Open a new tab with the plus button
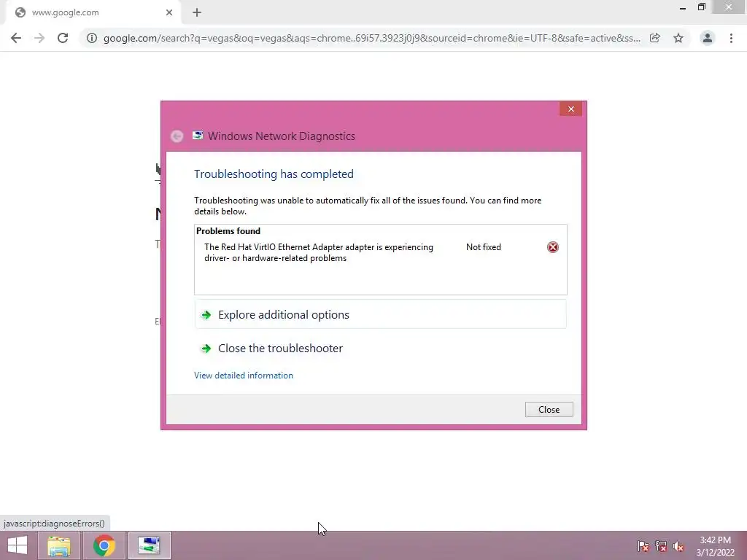 click(197, 12)
